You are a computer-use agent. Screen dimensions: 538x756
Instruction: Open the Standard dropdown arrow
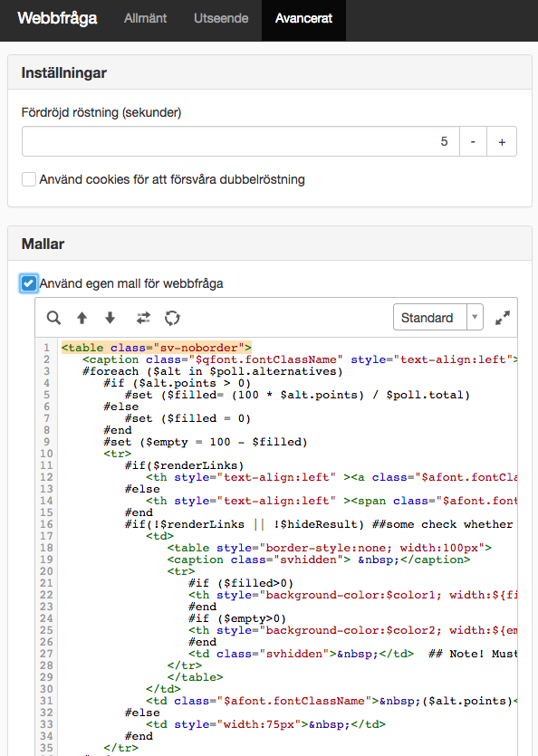tap(475, 317)
